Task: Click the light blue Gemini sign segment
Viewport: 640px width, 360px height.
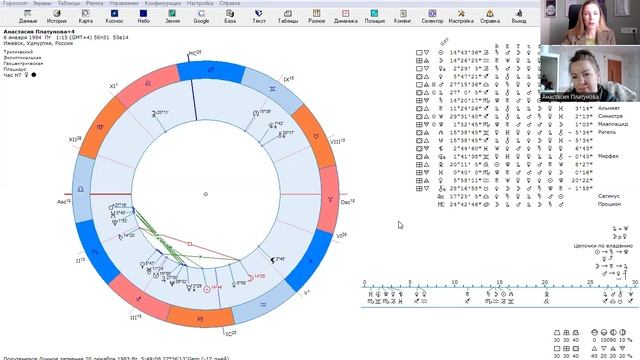Action: coord(272,89)
